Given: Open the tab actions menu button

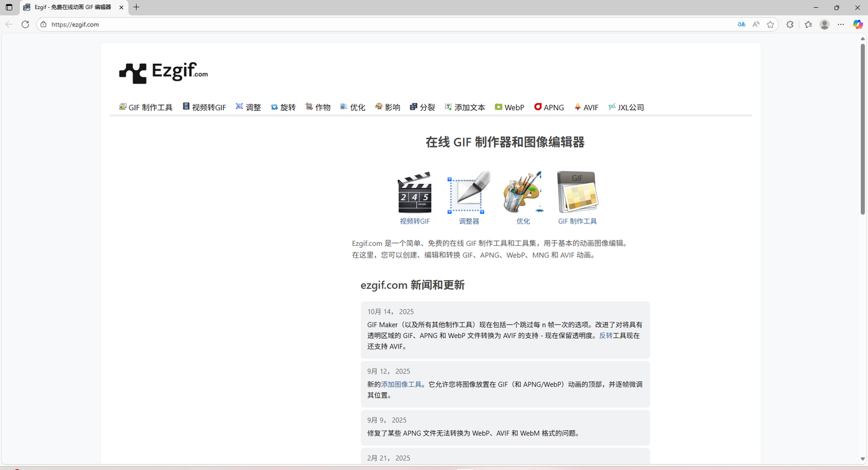Looking at the screenshot, I should (9, 7).
